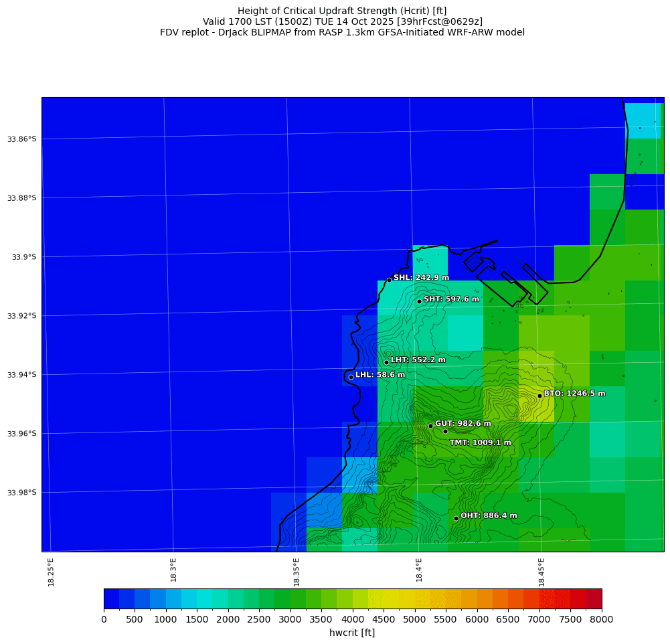The height and width of the screenshot is (644, 670).
Task: Click the BTO station marker dot
Action: click(x=539, y=396)
